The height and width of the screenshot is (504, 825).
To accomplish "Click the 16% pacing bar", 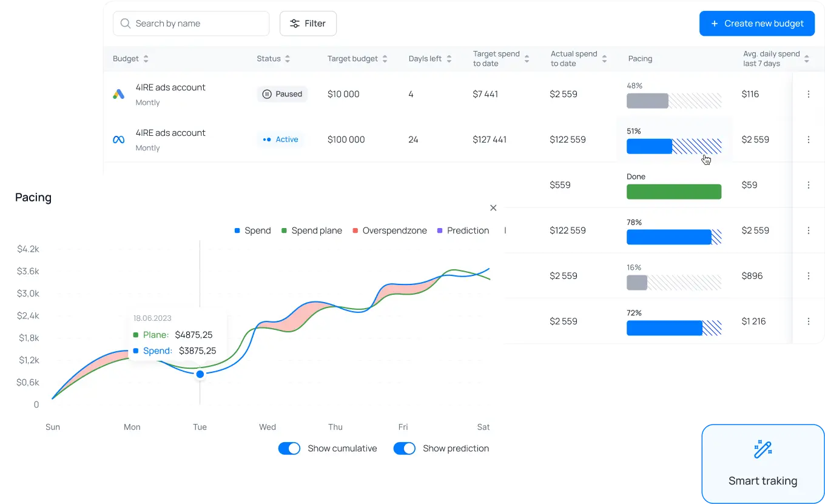I will pyautogui.click(x=674, y=283).
